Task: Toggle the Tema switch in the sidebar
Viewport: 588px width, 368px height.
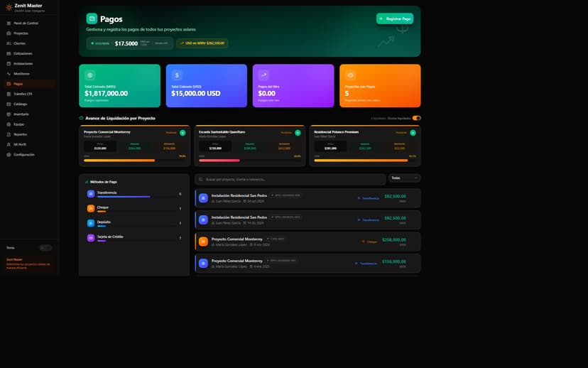Action: (45, 248)
